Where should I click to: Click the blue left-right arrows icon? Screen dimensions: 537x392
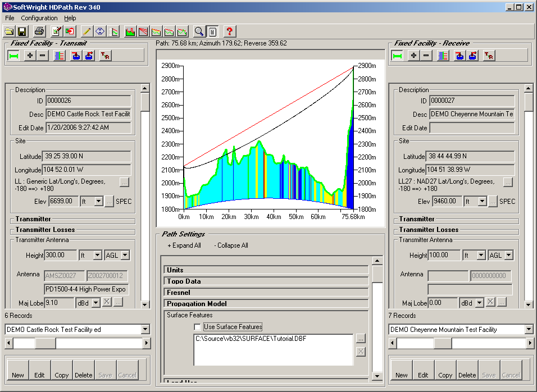tap(99, 31)
